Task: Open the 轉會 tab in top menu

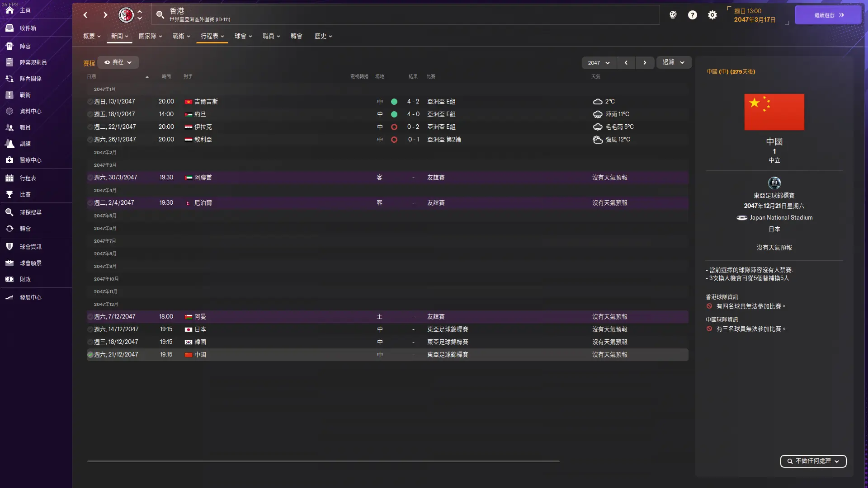Action: tap(297, 36)
